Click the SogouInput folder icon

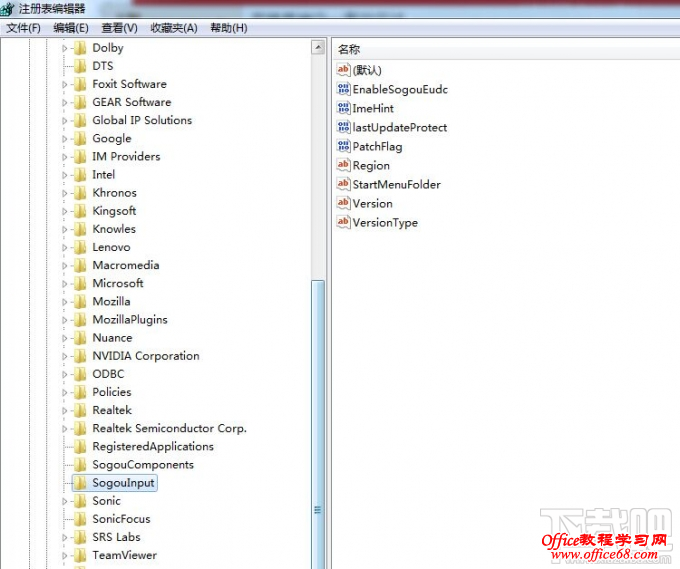point(80,483)
